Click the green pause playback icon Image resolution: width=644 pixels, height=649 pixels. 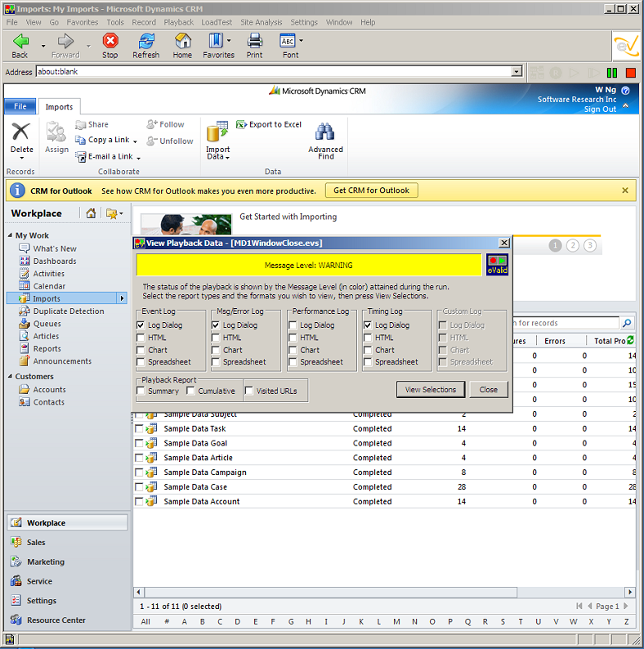[611, 73]
